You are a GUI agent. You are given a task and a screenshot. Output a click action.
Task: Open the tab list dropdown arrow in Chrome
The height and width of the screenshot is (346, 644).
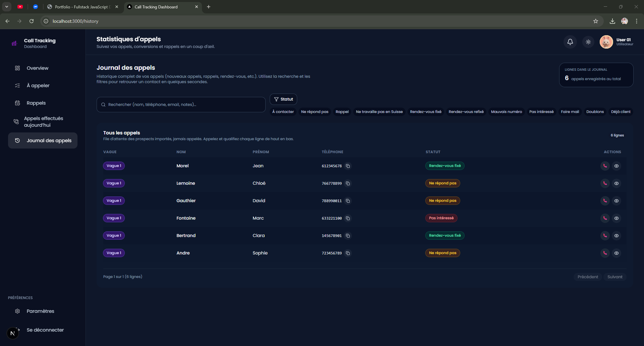coord(7,7)
